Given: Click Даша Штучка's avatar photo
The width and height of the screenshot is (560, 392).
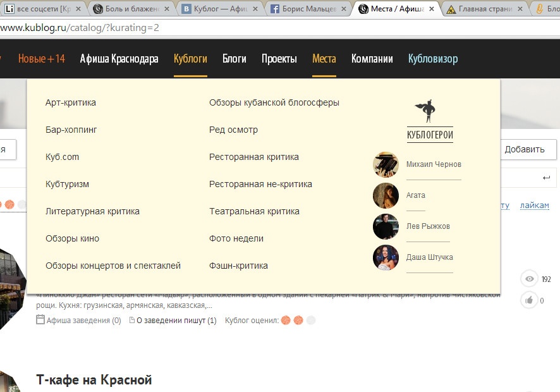Looking at the screenshot, I should coord(386,257).
